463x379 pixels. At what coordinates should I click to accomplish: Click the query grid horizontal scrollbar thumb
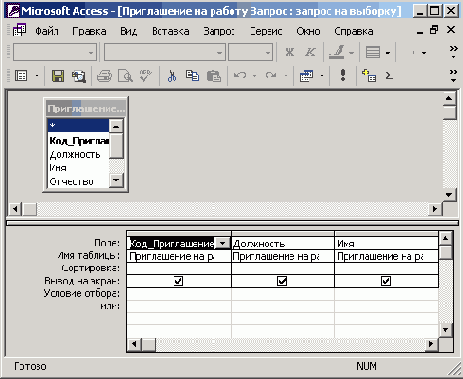click(x=149, y=344)
